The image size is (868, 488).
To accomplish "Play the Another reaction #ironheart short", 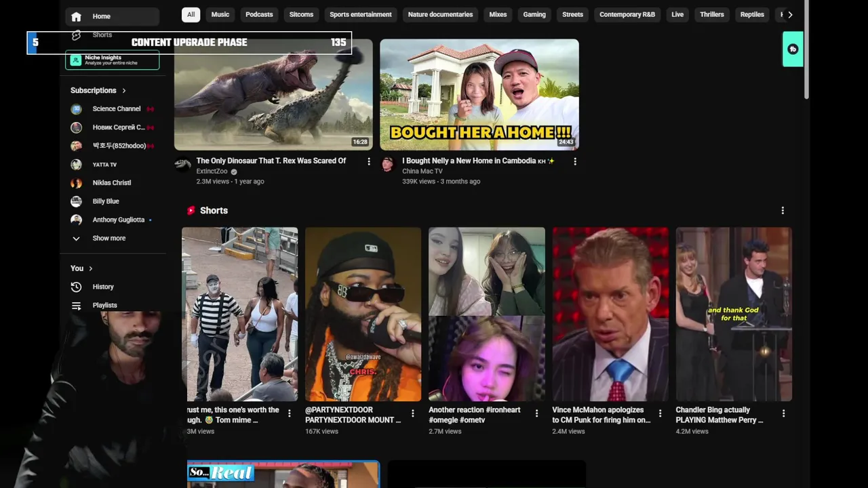I will pyautogui.click(x=487, y=314).
